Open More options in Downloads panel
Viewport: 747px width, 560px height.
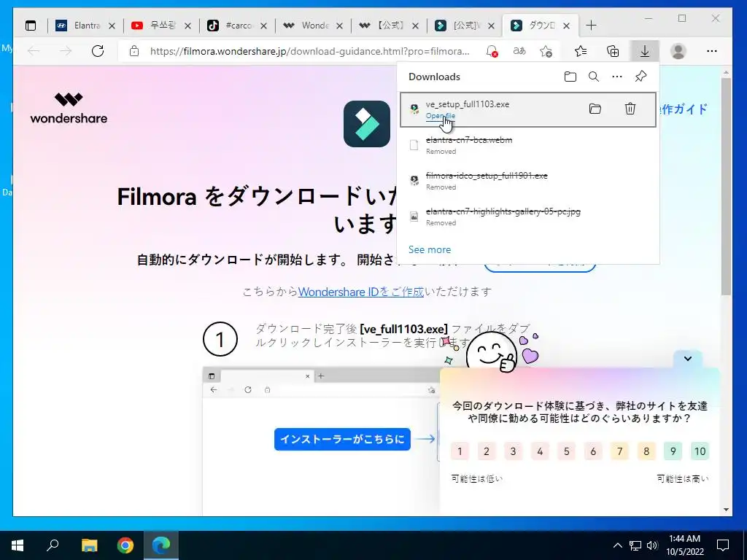[x=617, y=77]
